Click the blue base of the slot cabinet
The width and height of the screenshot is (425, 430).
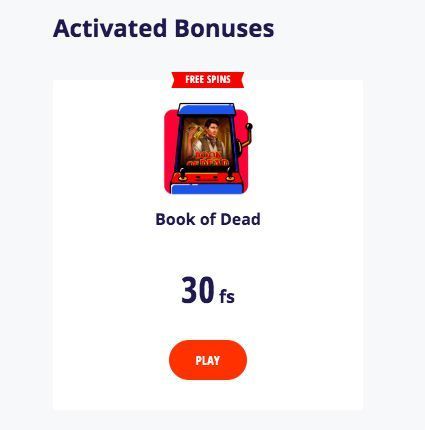coord(206,189)
